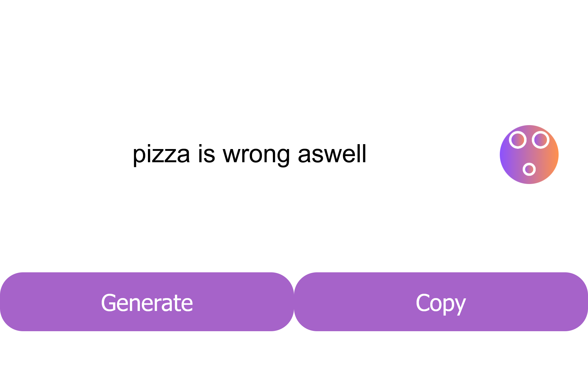The width and height of the screenshot is (588, 368).
Task: Click the round mouth of the face icon
Action: pos(529,169)
